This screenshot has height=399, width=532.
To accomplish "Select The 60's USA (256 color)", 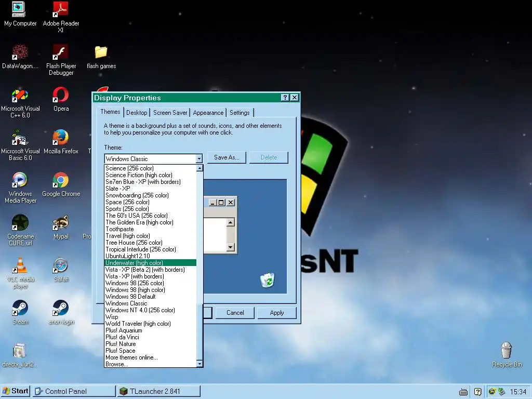I will [150, 216].
